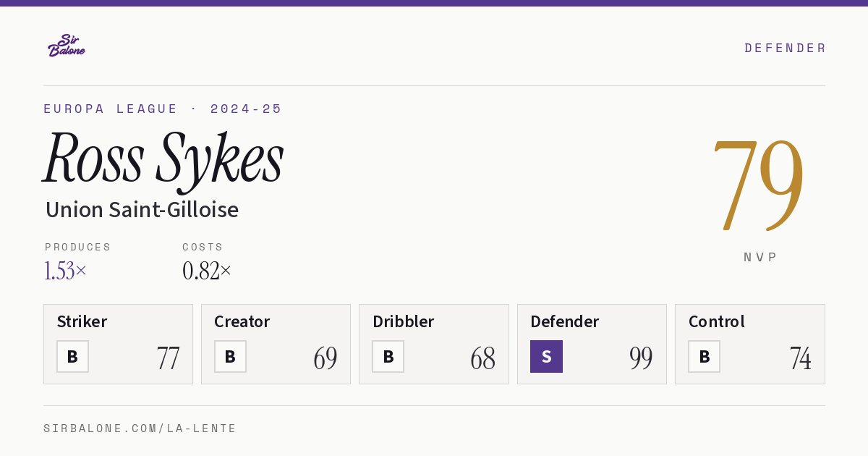Click the gold 79 NVP score
868x456 pixels.
758,185
